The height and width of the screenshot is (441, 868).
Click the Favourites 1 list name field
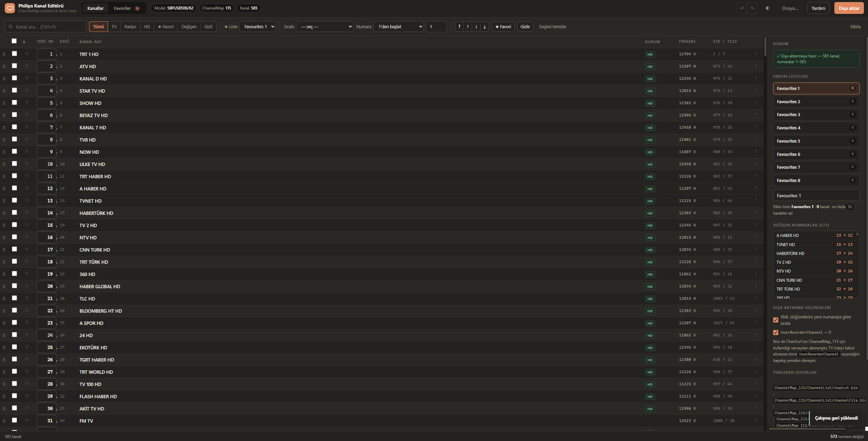point(816,196)
